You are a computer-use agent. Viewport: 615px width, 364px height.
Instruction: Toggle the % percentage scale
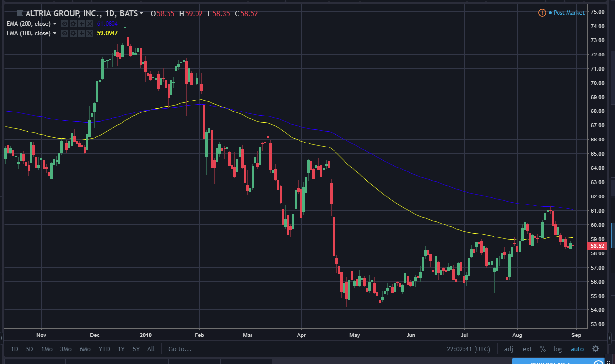[x=543, y=349]
